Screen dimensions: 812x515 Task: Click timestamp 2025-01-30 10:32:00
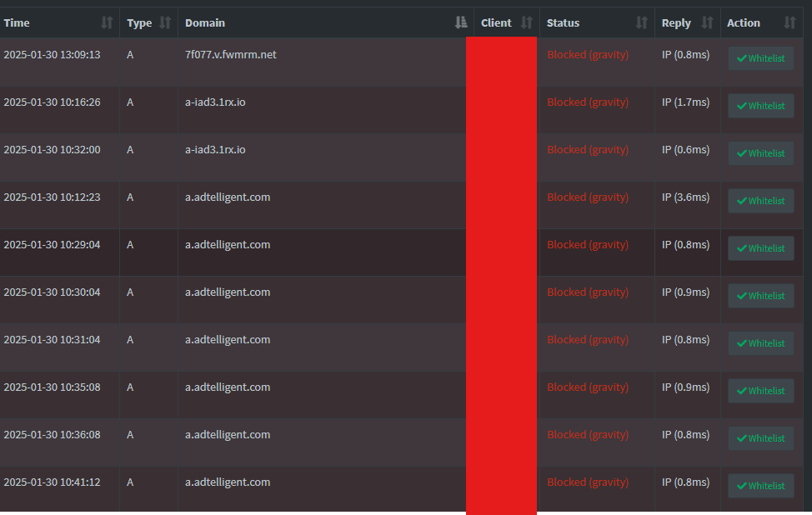pyautogui.click(x=52, y=149)
